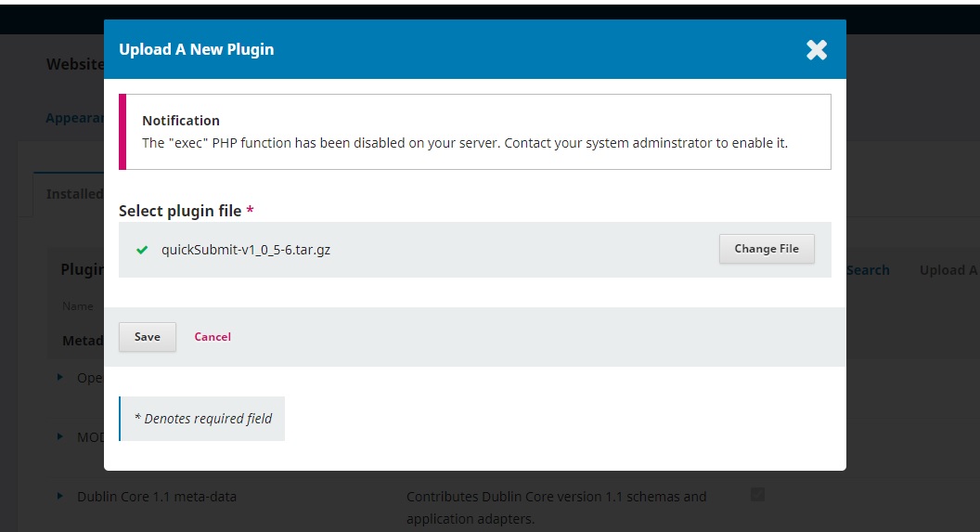The height and width of the screenshot is (532, 980).
Task: Expand the Ope plugin row arrow
Action: tap(60, 377)
